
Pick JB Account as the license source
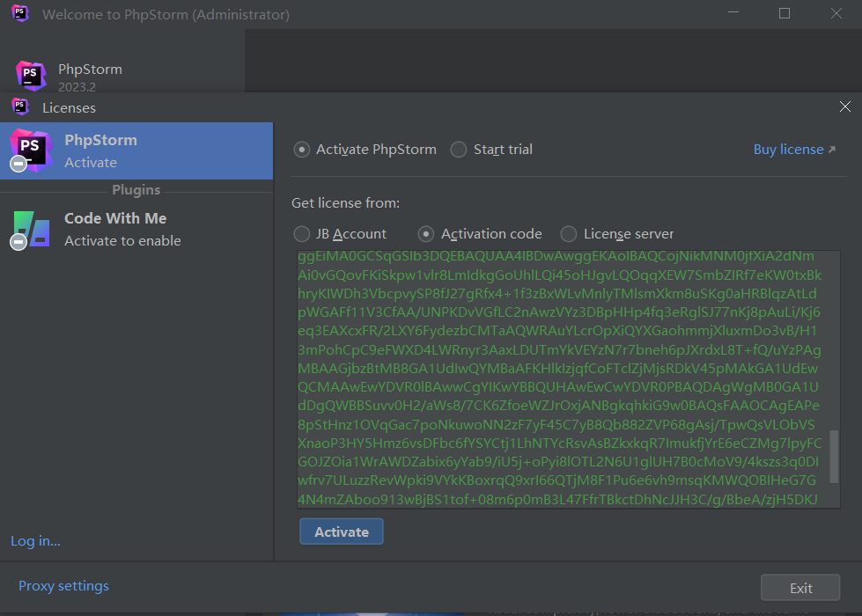302,234
